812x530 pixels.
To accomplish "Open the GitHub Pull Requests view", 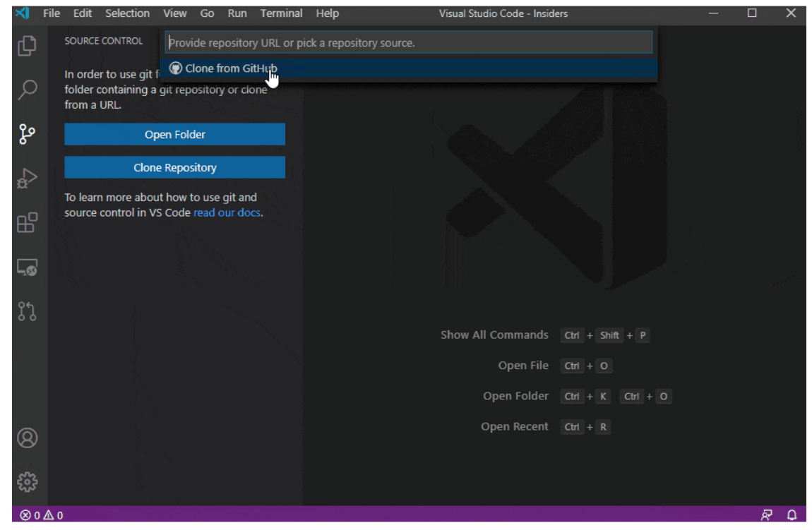I will 27,311.
